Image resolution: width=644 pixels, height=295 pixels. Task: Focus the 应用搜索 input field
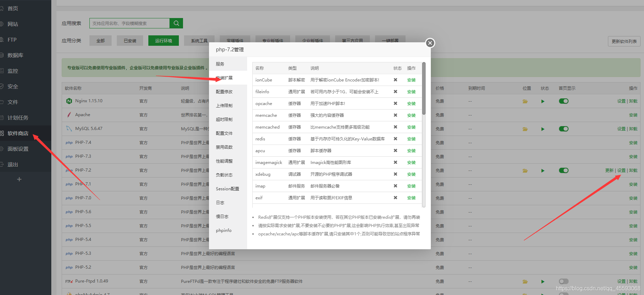(130, 23)
